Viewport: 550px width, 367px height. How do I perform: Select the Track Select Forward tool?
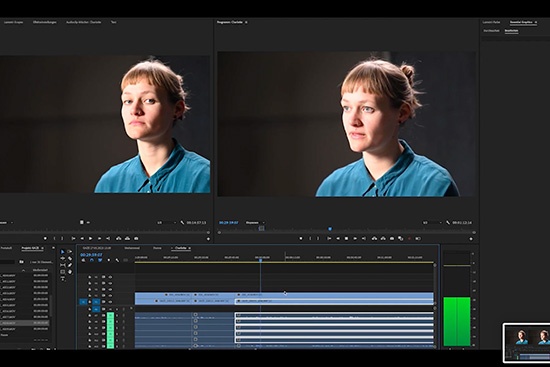click(69, 252)
